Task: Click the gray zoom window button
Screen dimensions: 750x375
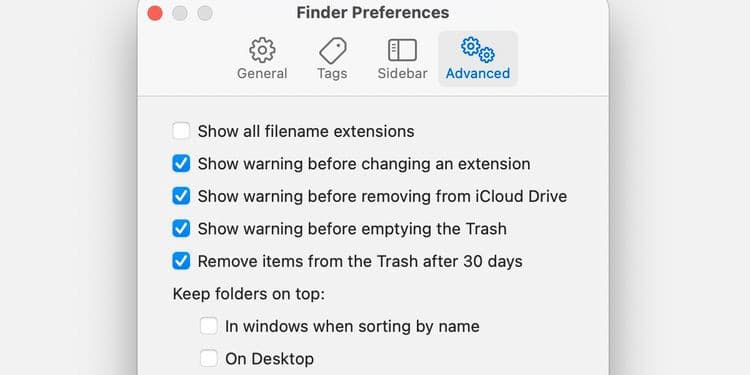Action: click(x=205, y=13)
